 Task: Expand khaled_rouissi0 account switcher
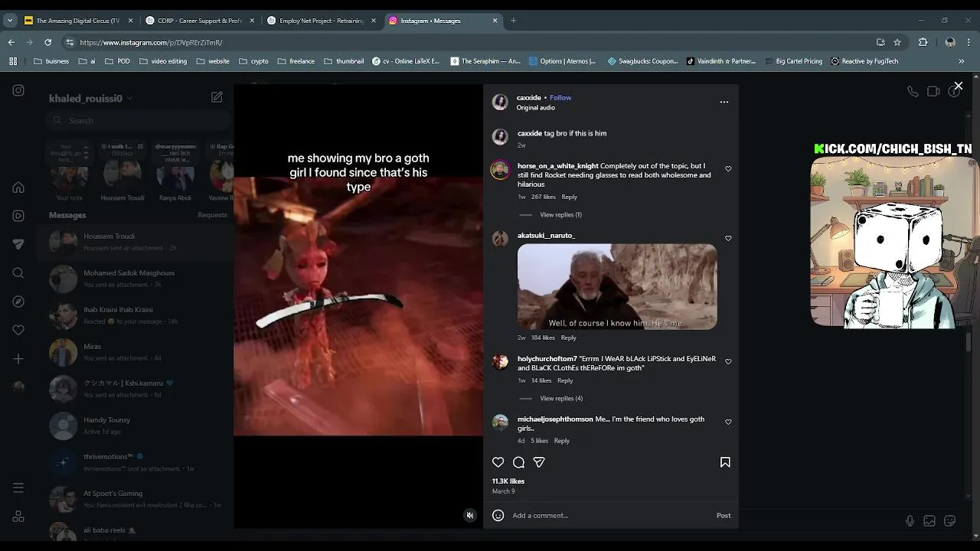coord(90,98)
